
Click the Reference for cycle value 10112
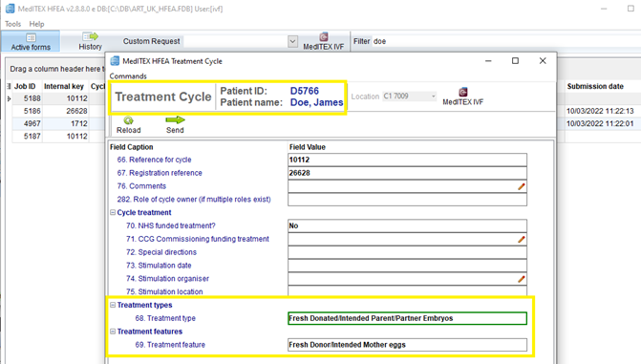tap(407, 160)
